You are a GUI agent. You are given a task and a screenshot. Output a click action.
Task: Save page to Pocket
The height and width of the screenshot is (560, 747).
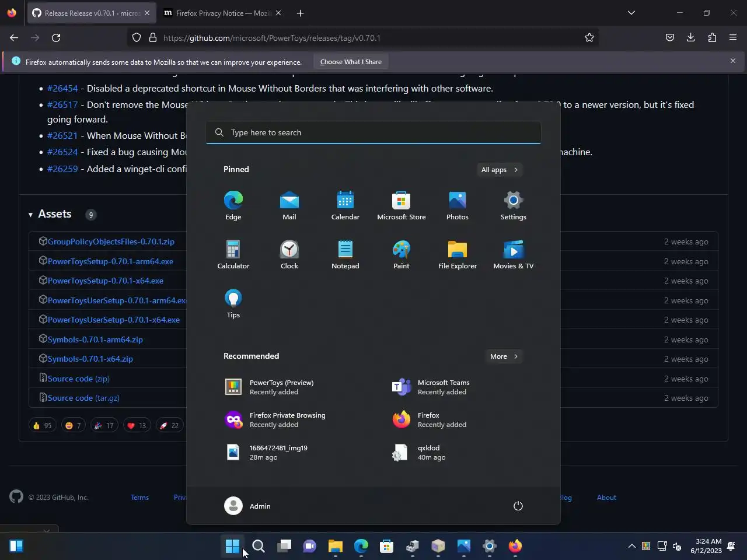coord(670,38)
